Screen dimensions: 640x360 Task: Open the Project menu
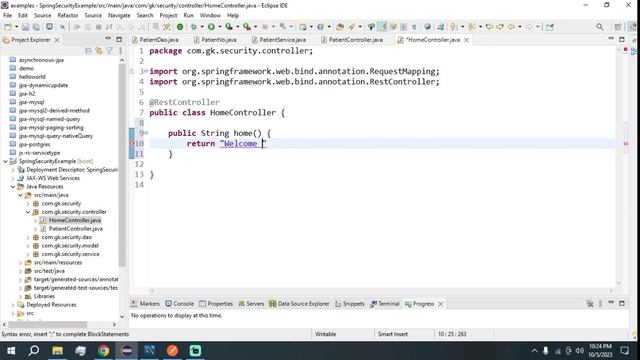(168, 15)
